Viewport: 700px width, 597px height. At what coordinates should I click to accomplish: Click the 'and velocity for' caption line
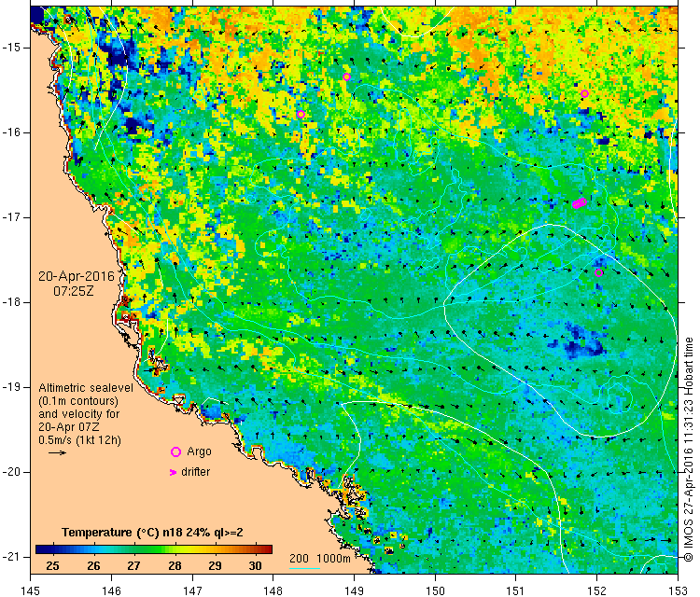79,413
